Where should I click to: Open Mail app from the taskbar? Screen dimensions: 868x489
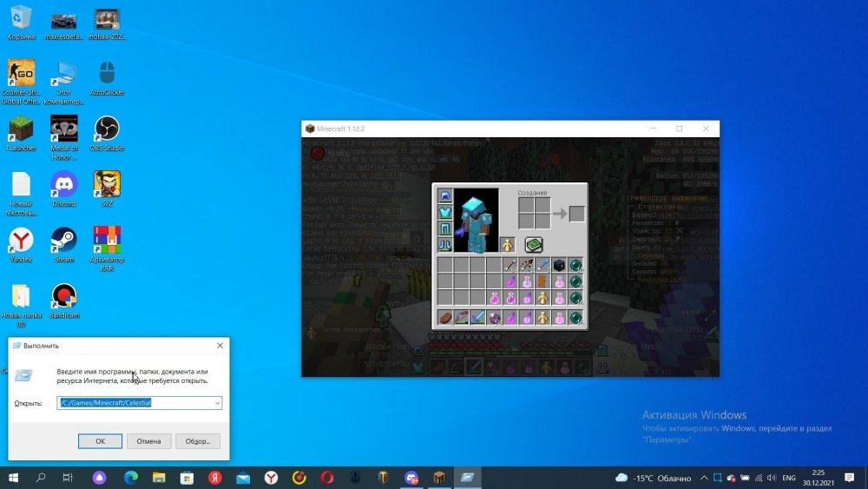(243, 478)
